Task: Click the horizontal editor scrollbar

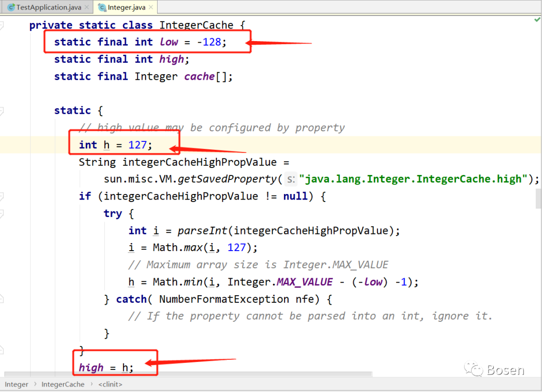Action: click(x=188, y=373)
